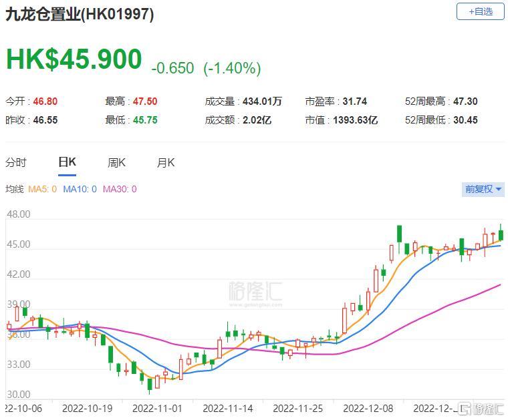
Task: Click the P/E ratio value 31.74
Action: coord(355,101)
